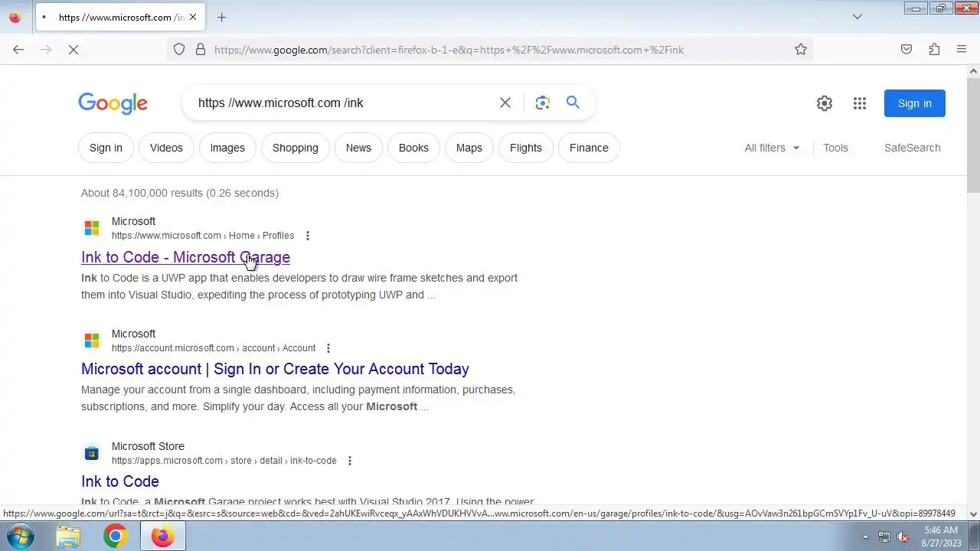Switch to Books results
Screen dimensions: 980x551
pyautogui.click(x=413, y=148)
